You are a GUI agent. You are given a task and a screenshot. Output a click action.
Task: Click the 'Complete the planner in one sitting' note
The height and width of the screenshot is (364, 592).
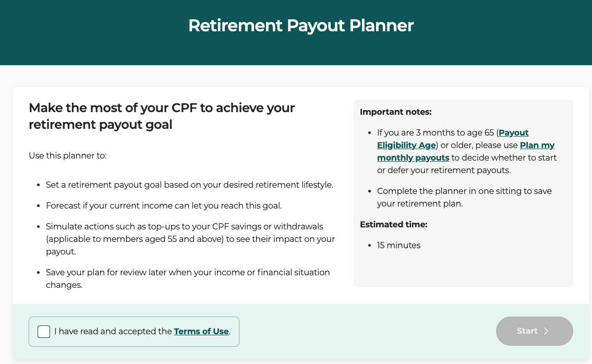[464, 197]
